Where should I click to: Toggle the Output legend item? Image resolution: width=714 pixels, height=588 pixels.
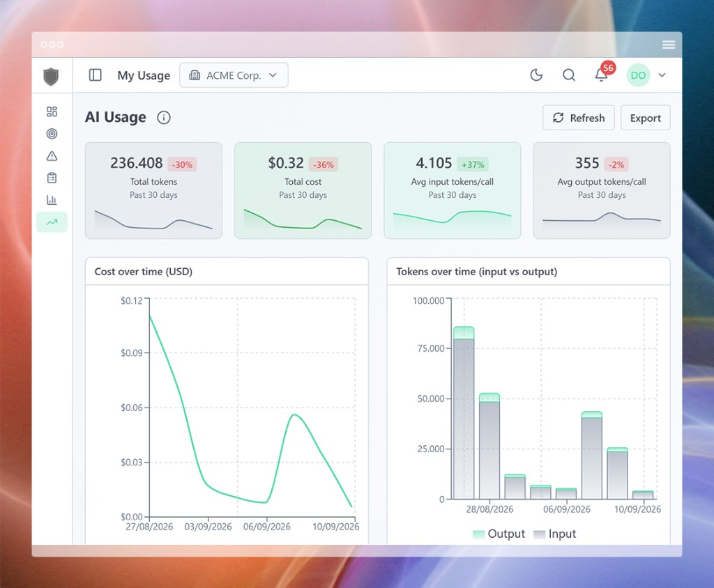tap(499, 534)
